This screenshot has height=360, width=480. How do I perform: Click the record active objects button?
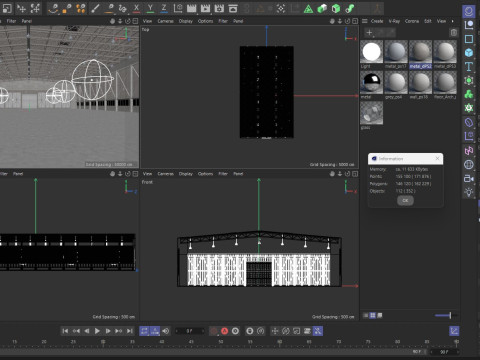click(214, 331)
